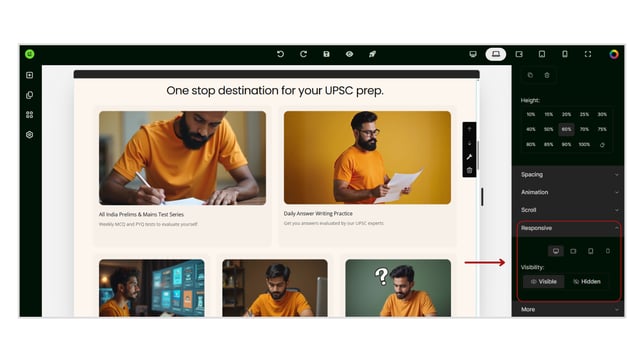Expand the Scroll section
This screenshot has width=644, height=362.
pos(568,210)
